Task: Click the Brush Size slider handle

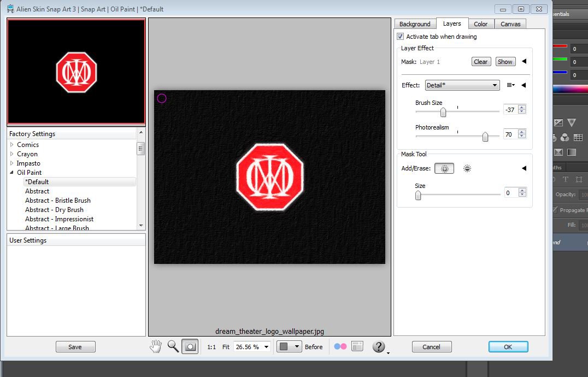Action: [x=443, y=111]
